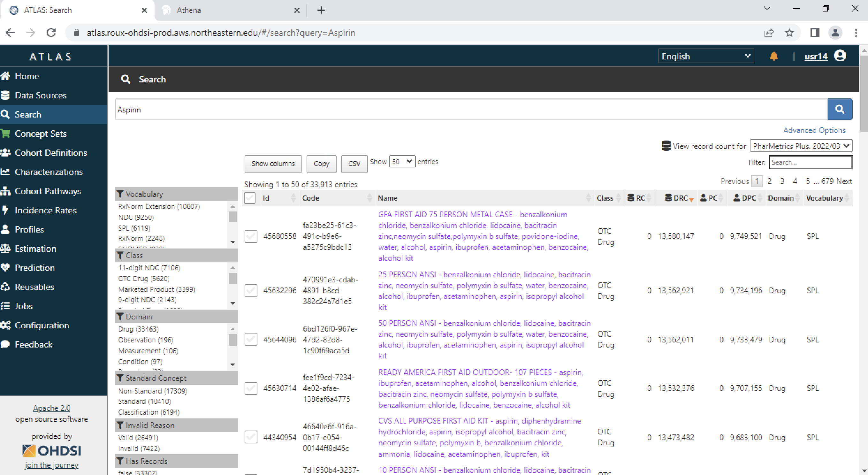Open Estimation in sidebar navigation
Image resolution: width=868 pixels, height=475 pixels.
35,249
